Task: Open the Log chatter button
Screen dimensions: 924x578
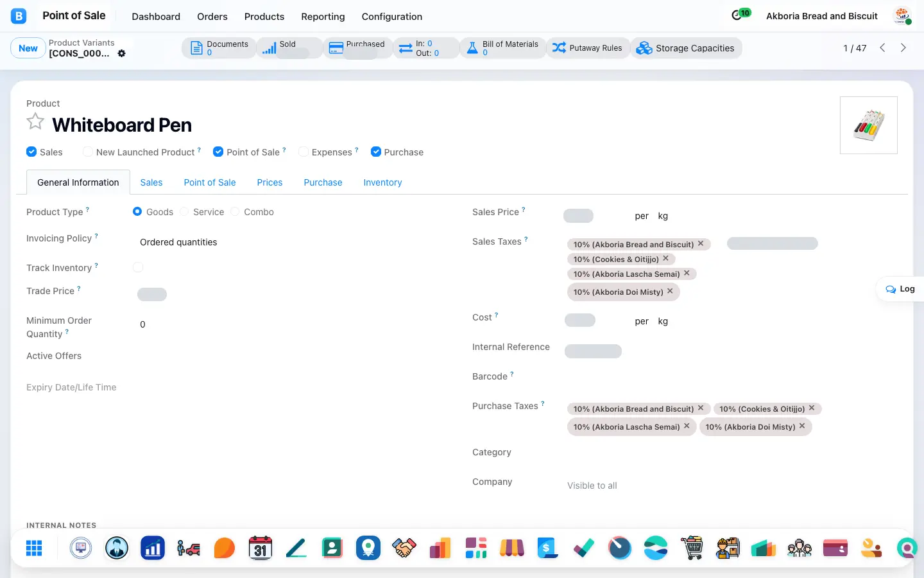Action: click(x=900, y=289)
